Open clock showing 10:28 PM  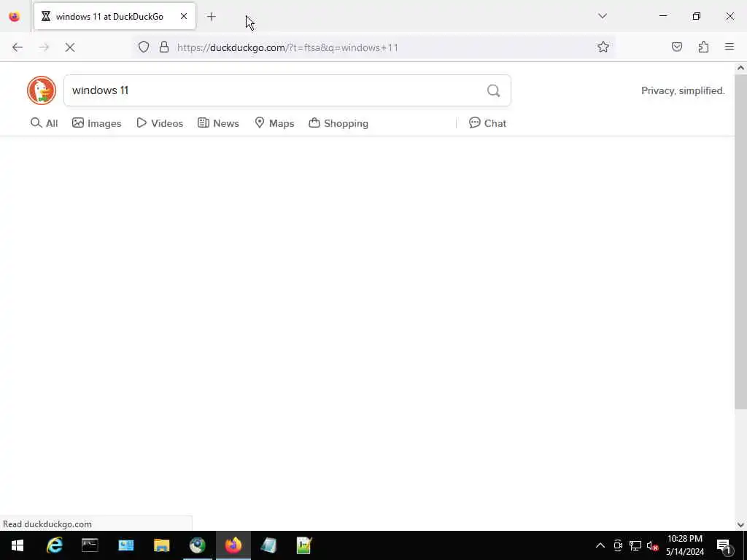click(x=685, y=545)
